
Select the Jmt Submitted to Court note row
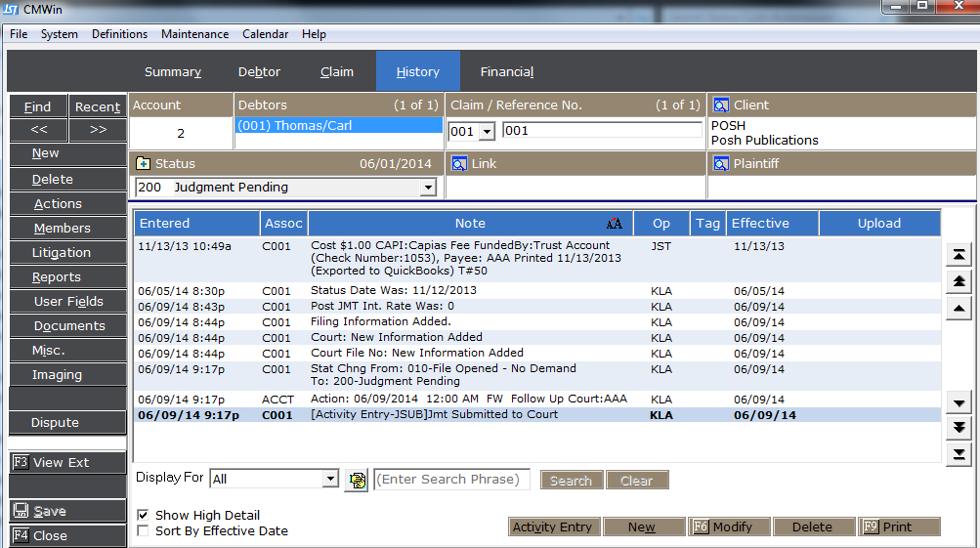[434, 415]
